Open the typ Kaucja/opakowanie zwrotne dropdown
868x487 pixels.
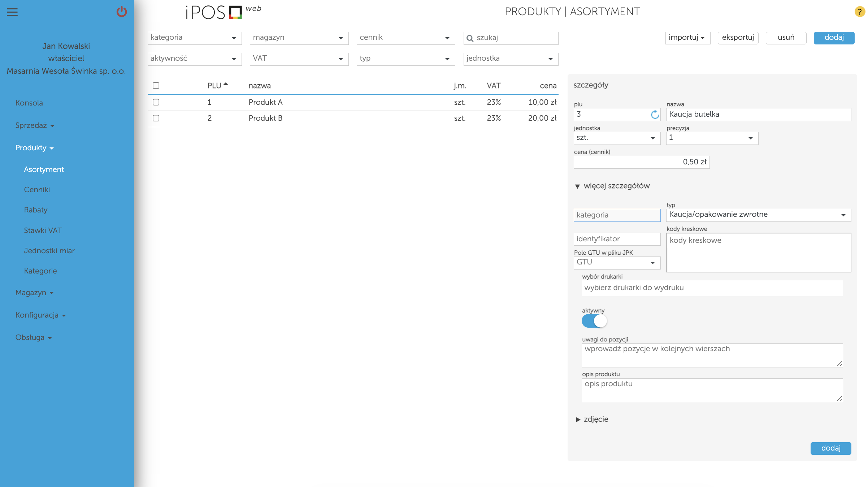pos(758,215)
